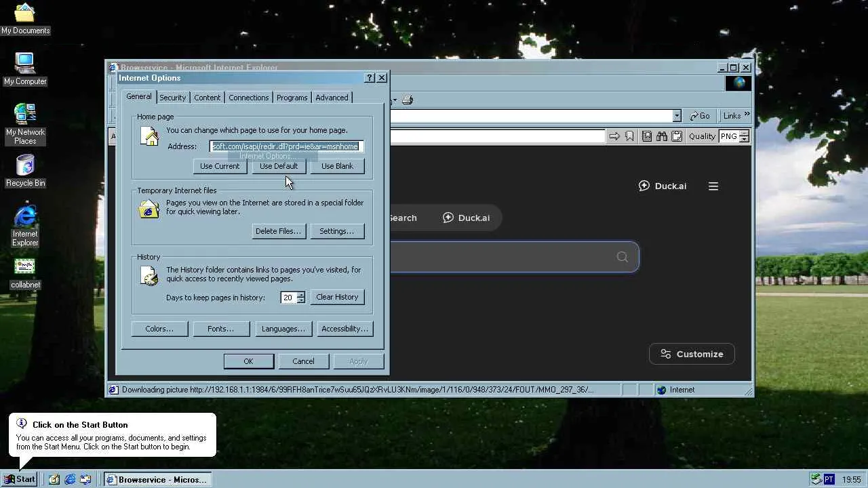The height and width of the screenshot is (488, 868).
Task: Open temporary files Settings...
Action: pyautogui.click(x=337, y=231)
